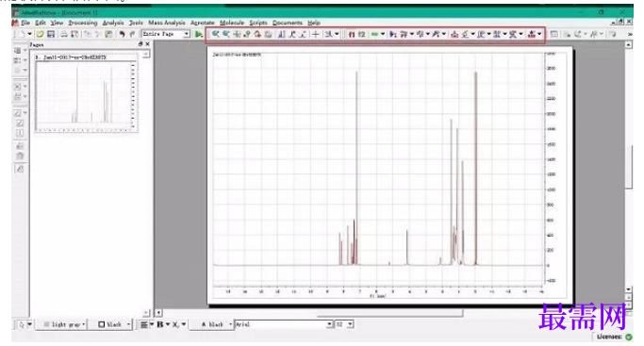Toggle the f1 trace button
This screenshot has height=346, width=644.
point(352,34)
